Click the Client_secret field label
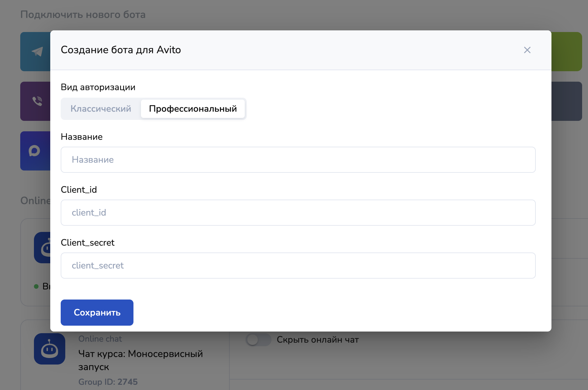The height and width of the screenshot is (390, 588). pos(87,243)
